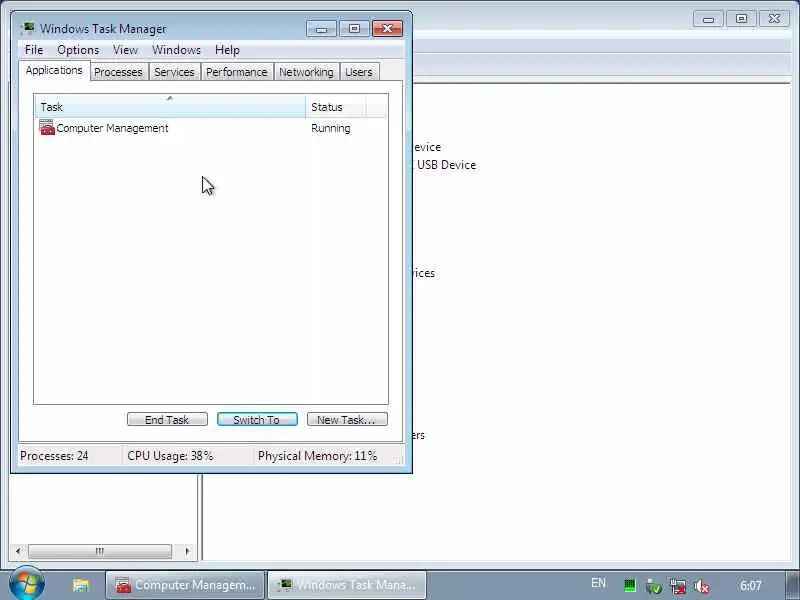The height and width of the screenshot is (600, 800).
Task: Sort by the Task column header
Action: click(170, 107)
